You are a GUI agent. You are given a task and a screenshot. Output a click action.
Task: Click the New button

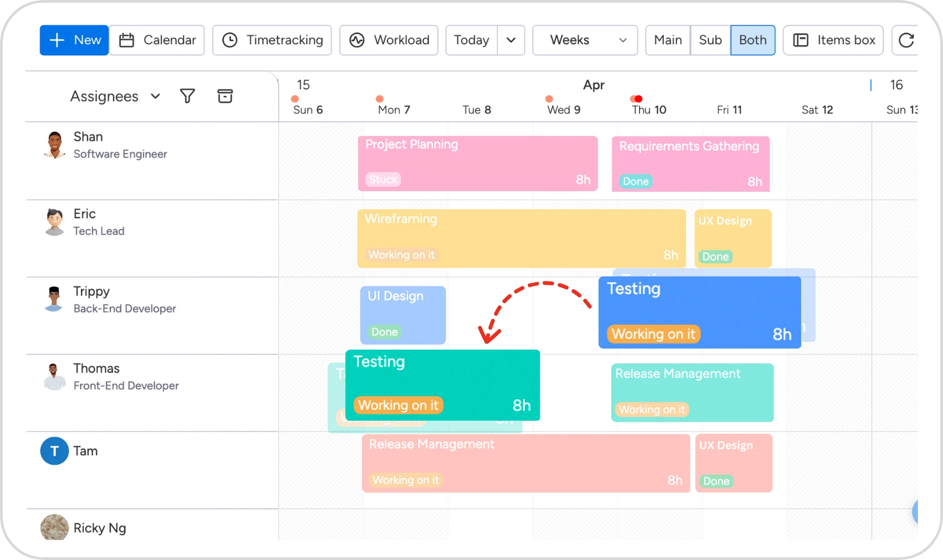point(74,40)
